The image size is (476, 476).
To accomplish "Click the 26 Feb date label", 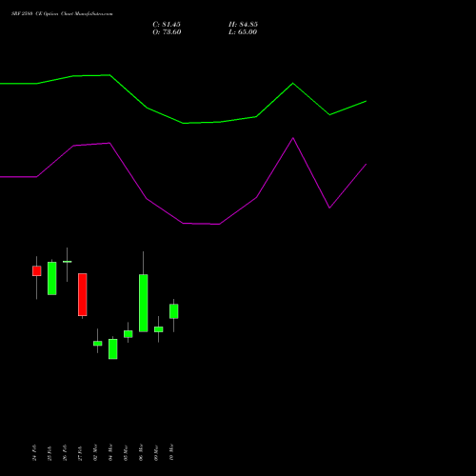I will 65,452.
